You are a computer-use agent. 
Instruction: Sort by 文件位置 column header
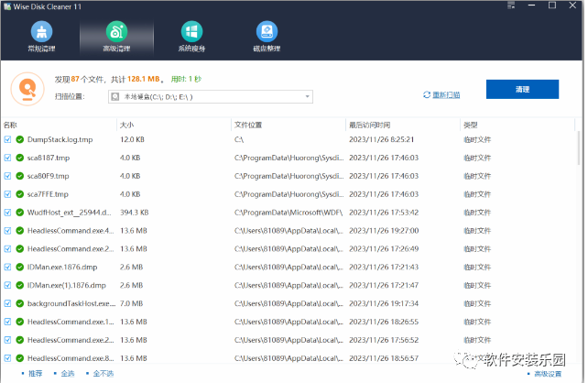coord(248,124)
